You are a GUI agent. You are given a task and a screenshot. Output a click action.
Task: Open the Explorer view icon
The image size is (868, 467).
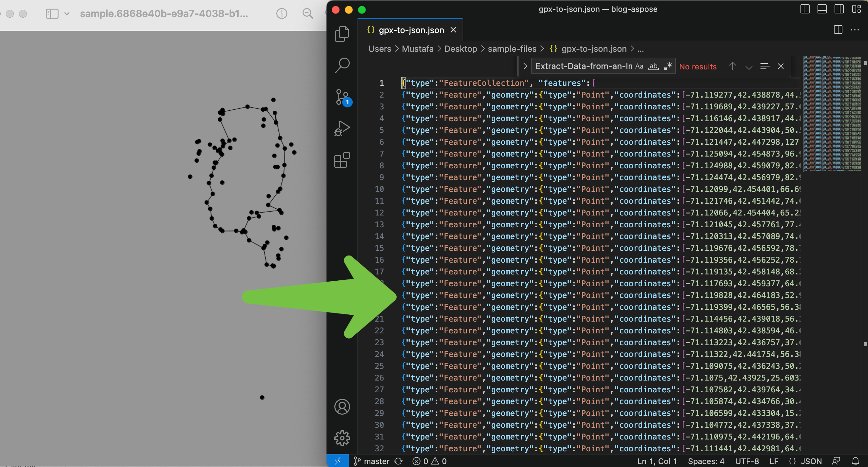(x=342, y=34)
